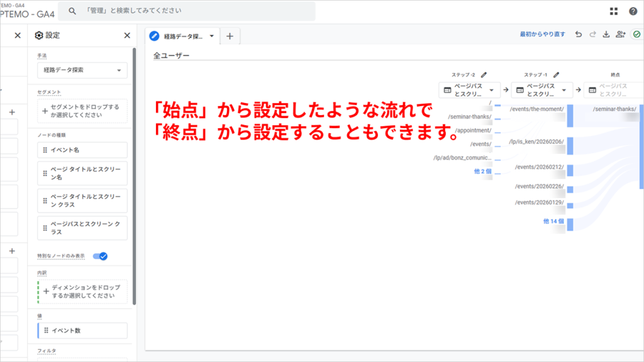This screenshot has height=362, width=644.
Task: Select the 経路データ探 exploration tab
Action: pos(182,36)
